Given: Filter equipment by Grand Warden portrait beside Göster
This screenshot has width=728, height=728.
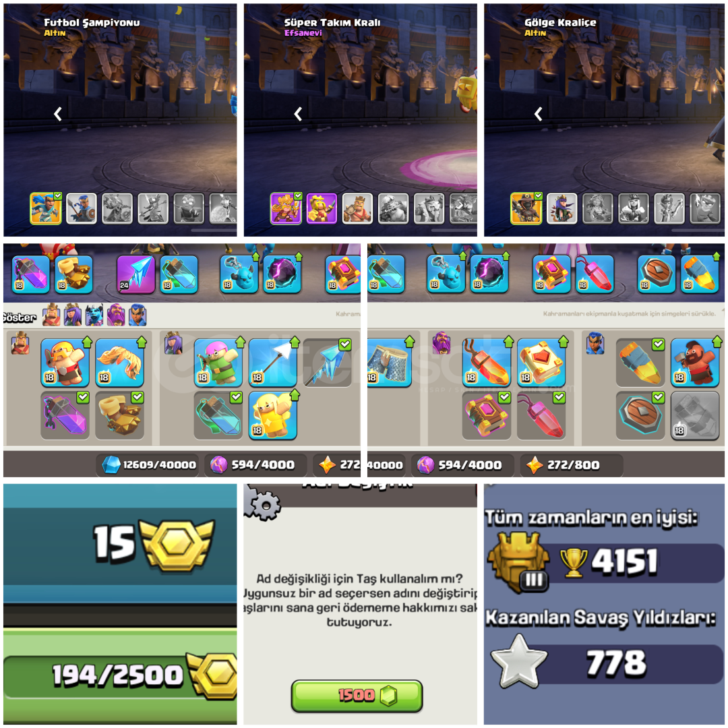Looking at the screenshot, I should click(x=116, y=315).
